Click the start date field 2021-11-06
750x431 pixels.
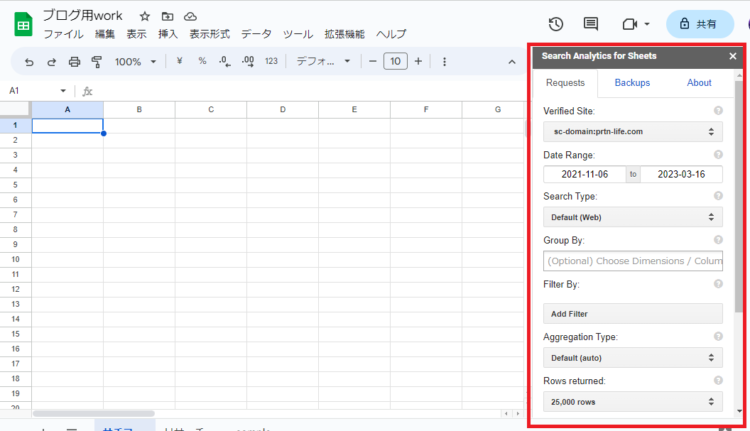[x=585, y=174]
